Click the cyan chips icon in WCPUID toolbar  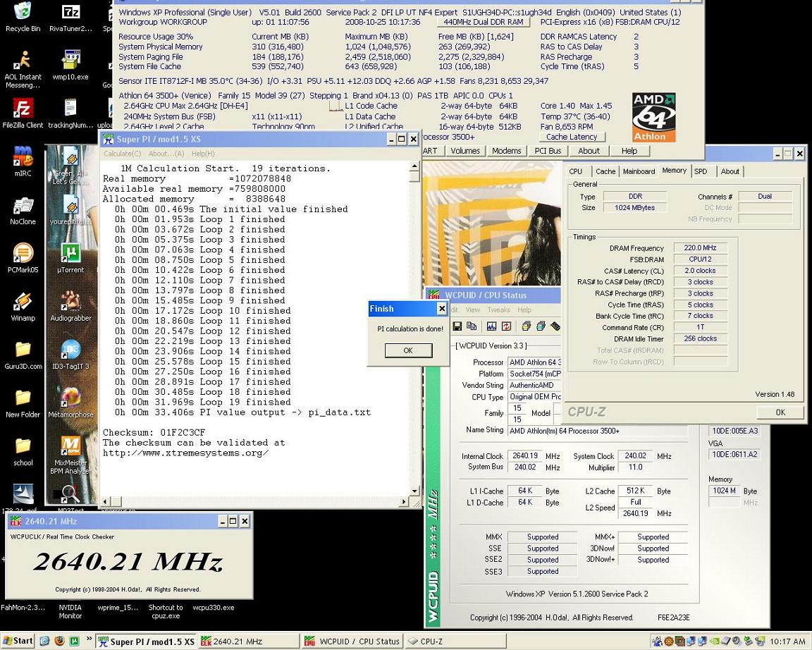[541, 326]
